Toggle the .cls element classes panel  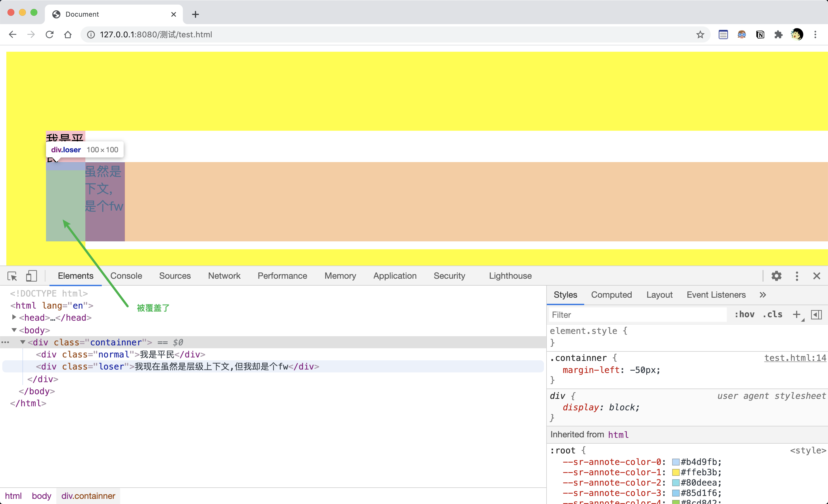pos(772,315)
